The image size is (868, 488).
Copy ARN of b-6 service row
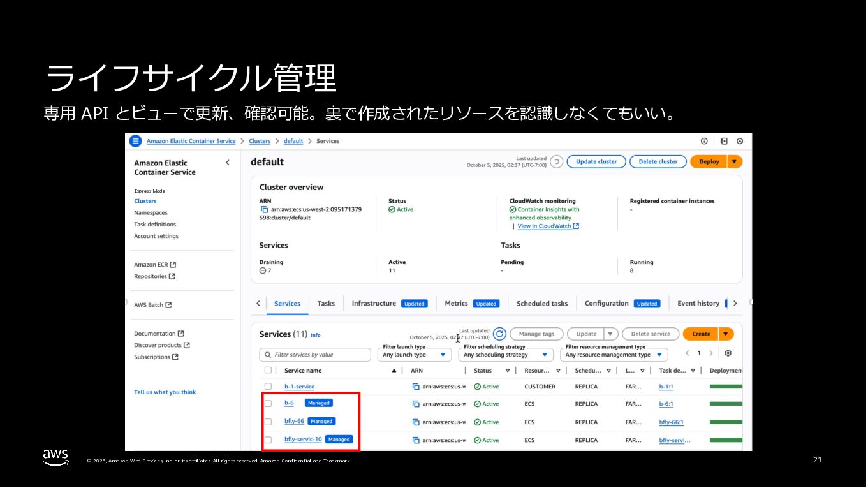tap(416, 404)
